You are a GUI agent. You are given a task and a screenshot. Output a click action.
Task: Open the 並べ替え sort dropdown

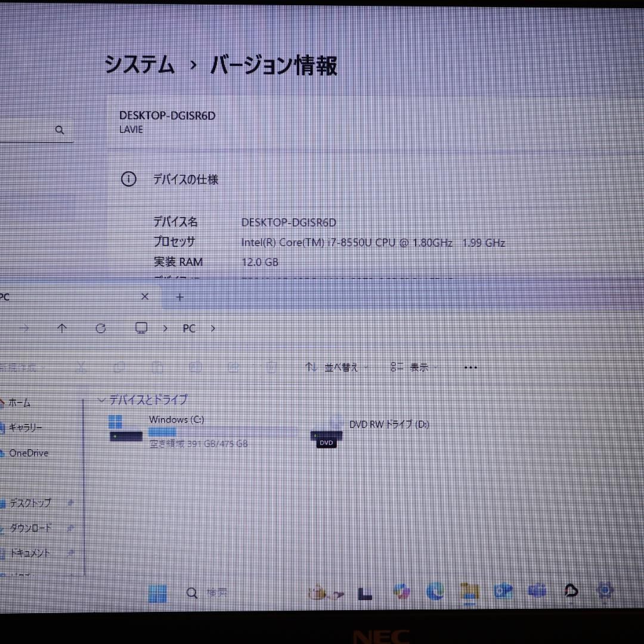tap(336, 367)
